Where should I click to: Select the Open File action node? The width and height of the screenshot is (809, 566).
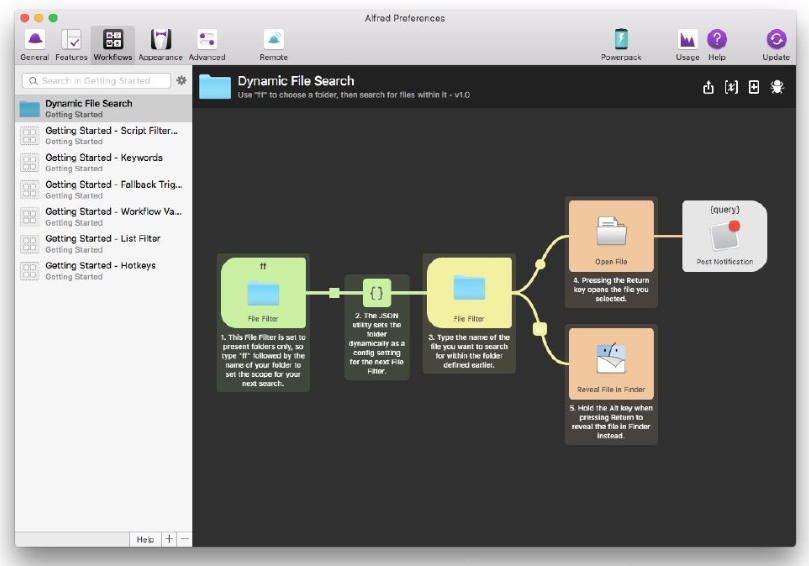click(611, 237)
